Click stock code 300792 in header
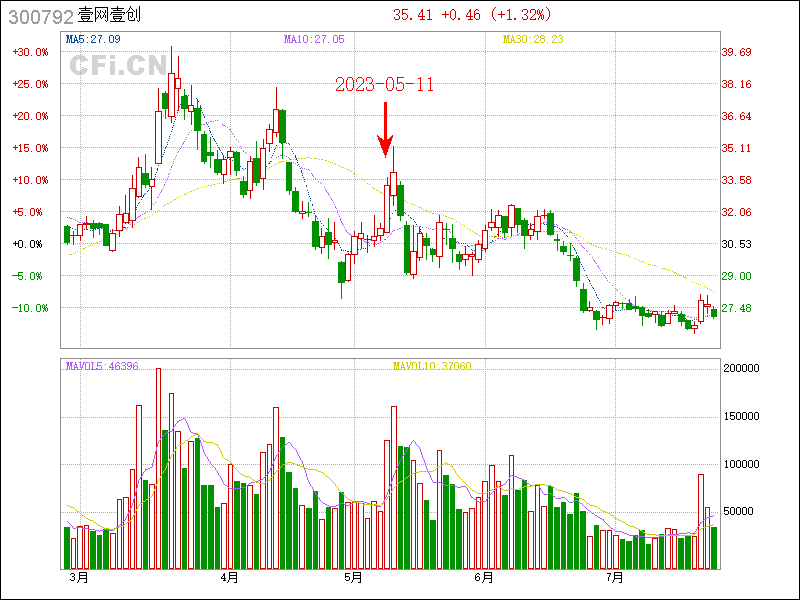The width and height of the screenshot is (800, 600). pyautogui.click(x=35, y=16)
